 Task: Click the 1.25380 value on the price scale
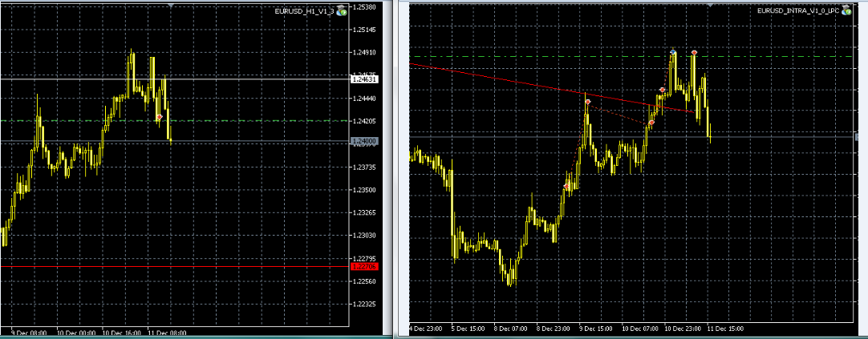(365, 7)
